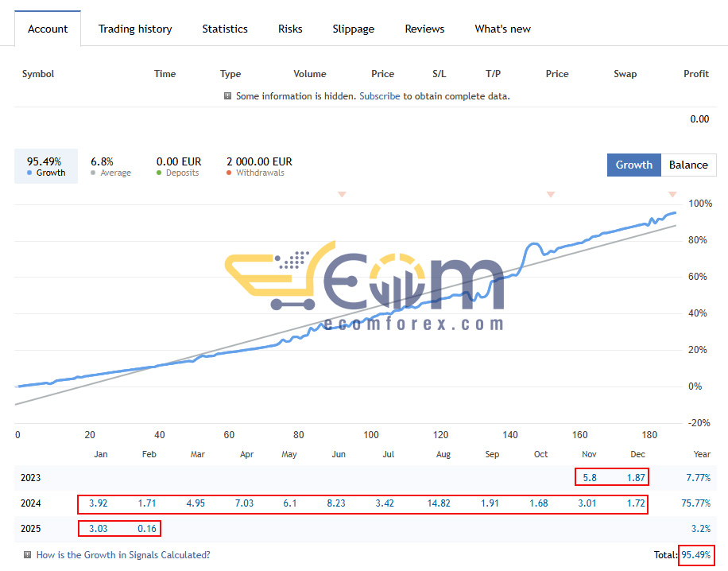Toggle the 6.8% Average legend
The height and width of the screenshot is (571, 728).
(110, 166)
